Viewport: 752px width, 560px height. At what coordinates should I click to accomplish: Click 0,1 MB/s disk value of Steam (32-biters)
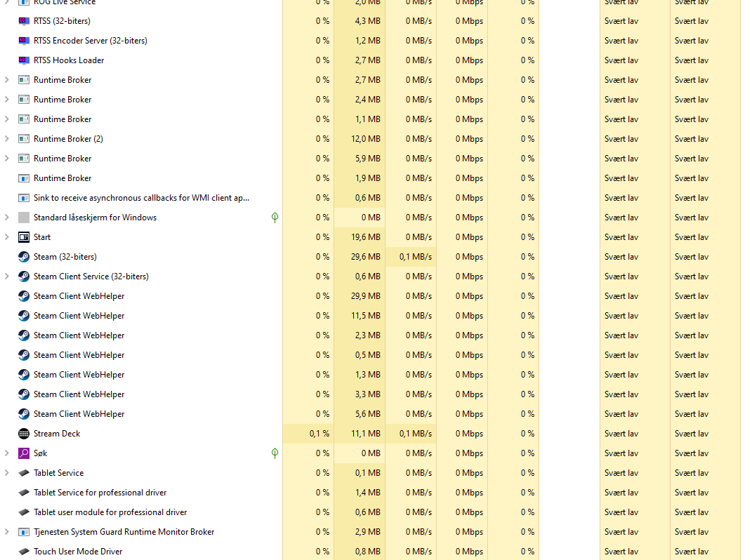(x=416, y=257)
